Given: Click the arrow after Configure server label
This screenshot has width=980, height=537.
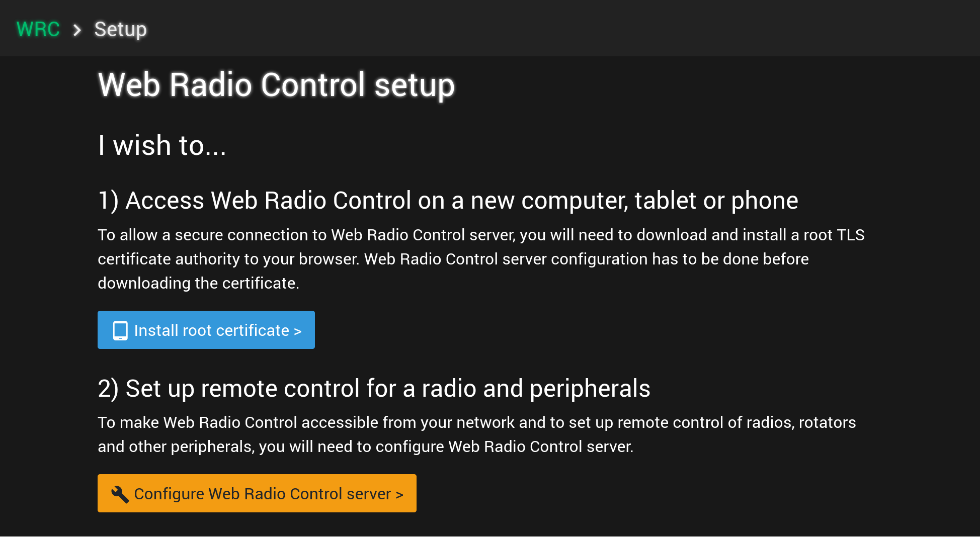Looking at the screenshot, I should 399,495.
